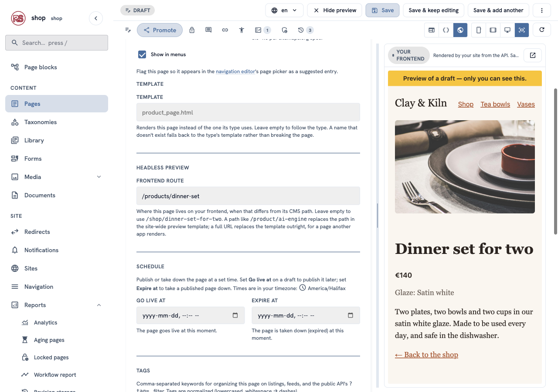Click the edit-notes icon left of Promote
This screenshot has width=558, height=392.
coord(128,30)
